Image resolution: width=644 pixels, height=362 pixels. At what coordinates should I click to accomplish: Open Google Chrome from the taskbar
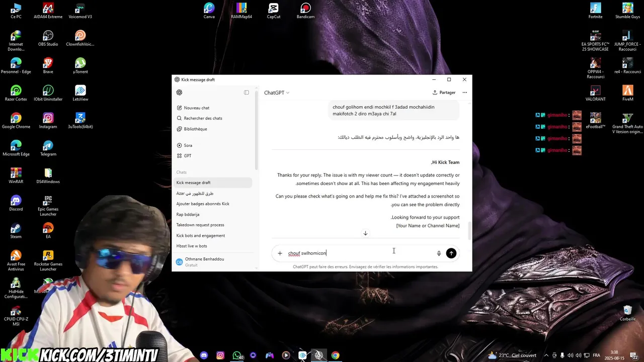tap(335, 355)
